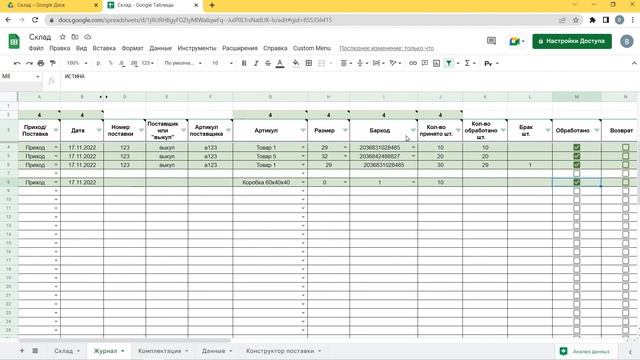Format as percent
Image resolution: width=640 pixels, height=360 pixels.
pyautogui.click(x=110, y=63)
